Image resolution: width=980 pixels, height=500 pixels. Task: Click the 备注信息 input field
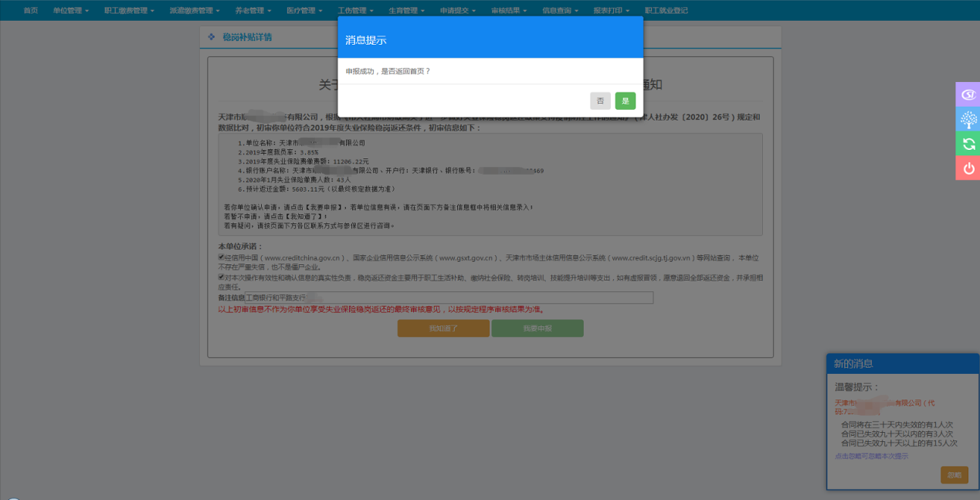(449, 298)
